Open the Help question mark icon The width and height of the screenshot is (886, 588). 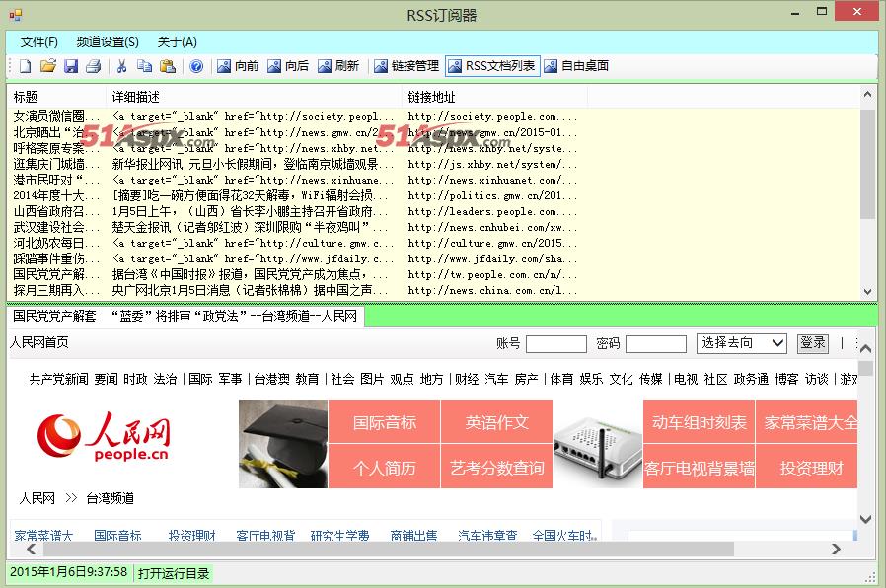click(x=196, y=66)
